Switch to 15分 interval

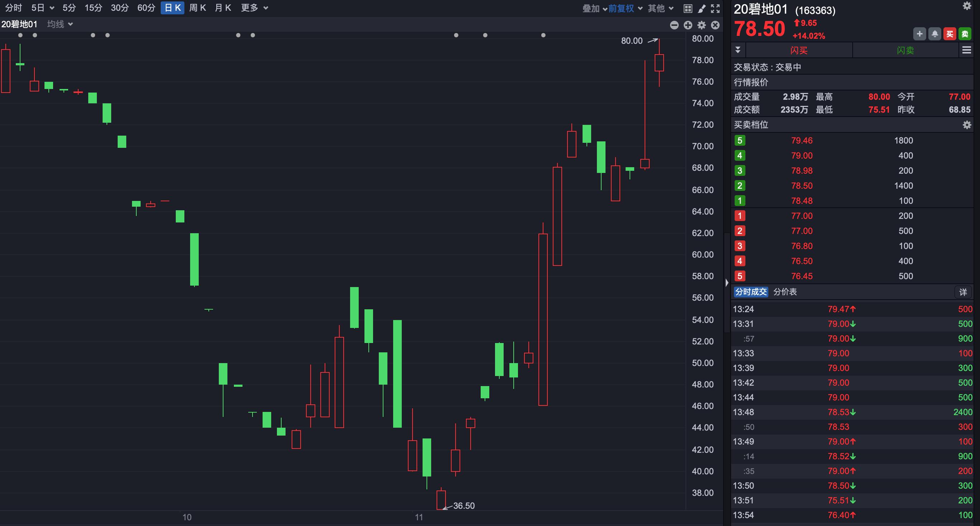click(x=93, y=8)
